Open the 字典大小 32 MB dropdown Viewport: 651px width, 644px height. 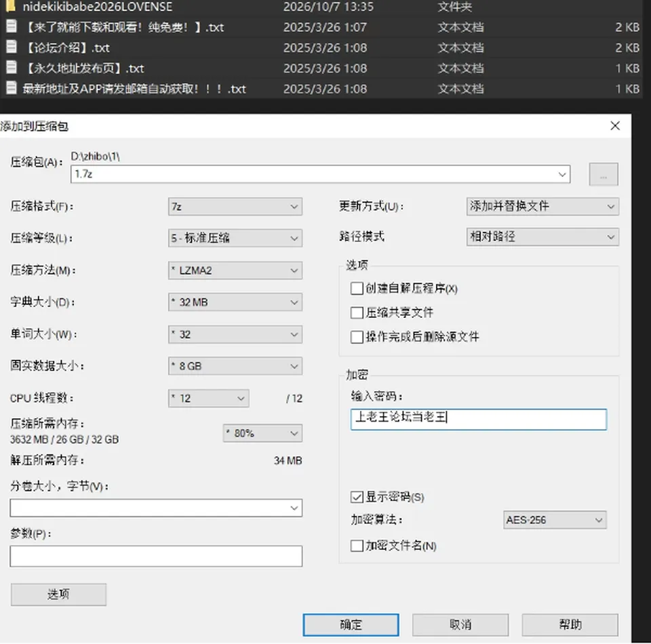tap(235, 302)
